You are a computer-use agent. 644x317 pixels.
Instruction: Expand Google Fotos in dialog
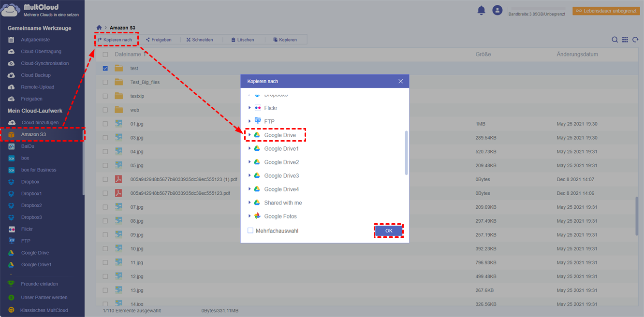(249, 216)
